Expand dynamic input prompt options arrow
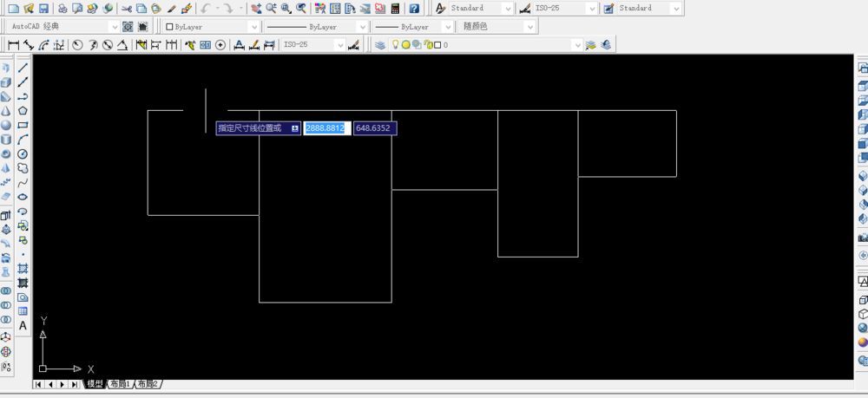This screenshot has height=398, width=868. tap(295, 128)
